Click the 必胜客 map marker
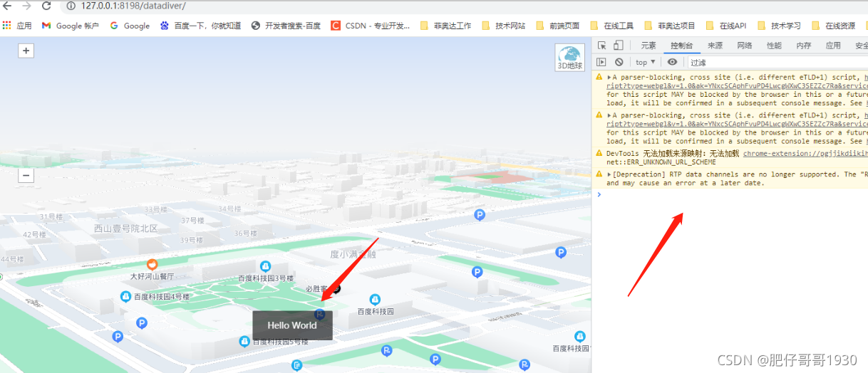The image size is (868, 373). [336, 288]
